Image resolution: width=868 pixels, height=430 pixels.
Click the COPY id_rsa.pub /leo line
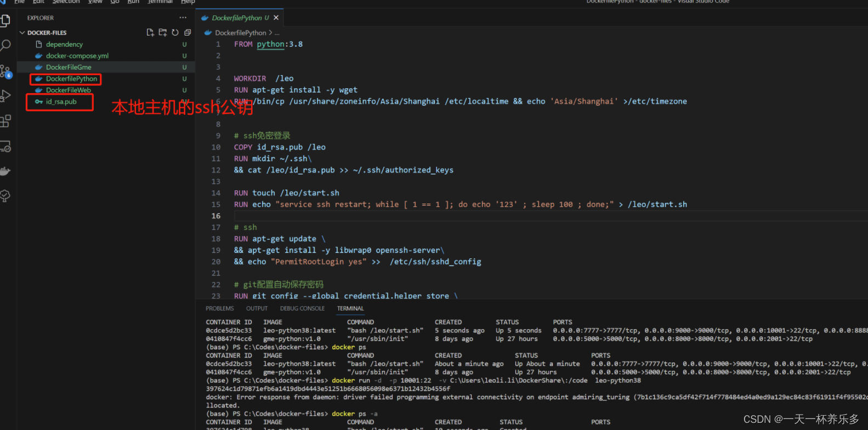pos(280,148)
